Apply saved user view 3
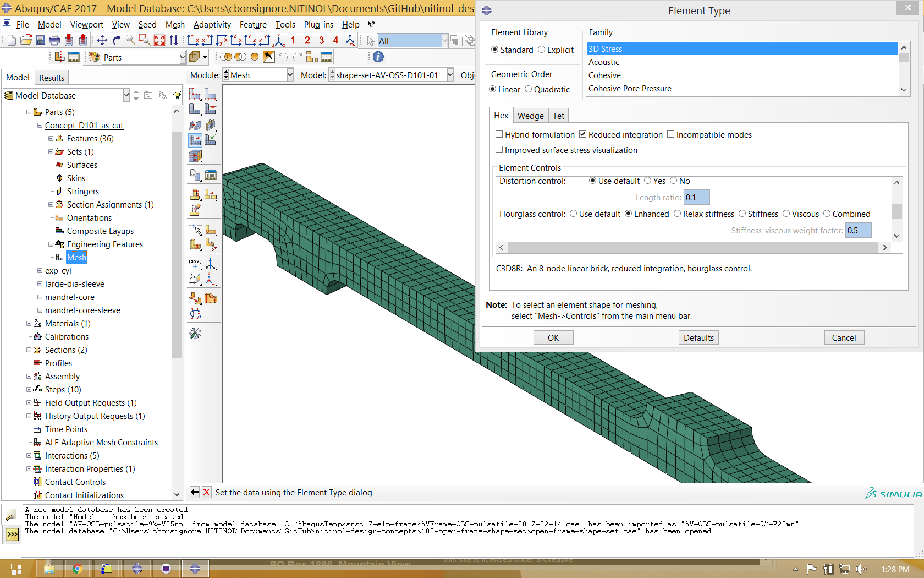924x578 pixels. [x=322, y=40]
